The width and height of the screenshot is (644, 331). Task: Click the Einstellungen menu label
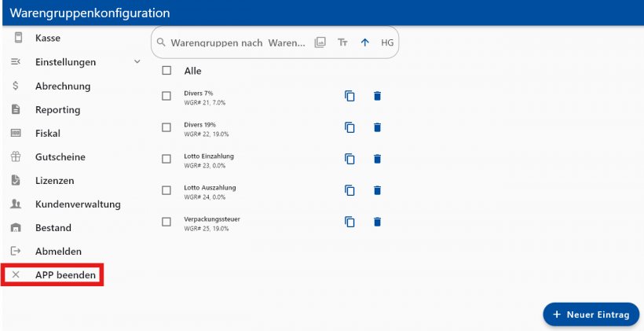pyautogui.click(x=65, y=62)
